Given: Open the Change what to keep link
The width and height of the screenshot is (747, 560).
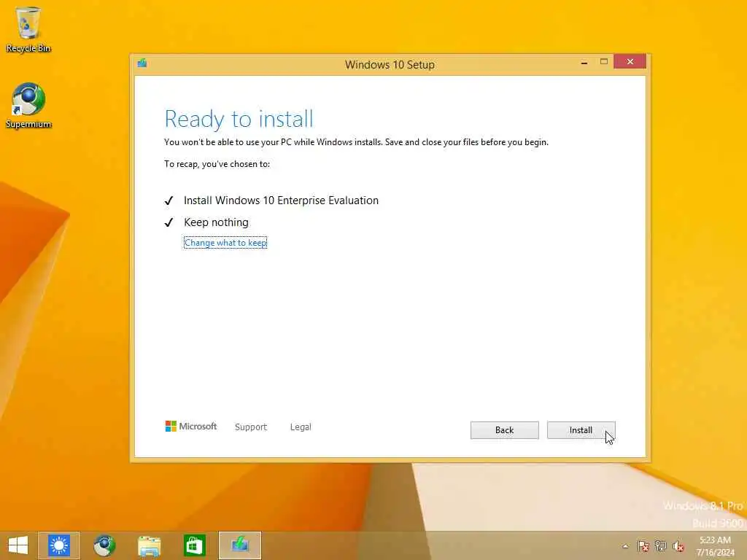Looking at the screenshot, I should [225, 243].
